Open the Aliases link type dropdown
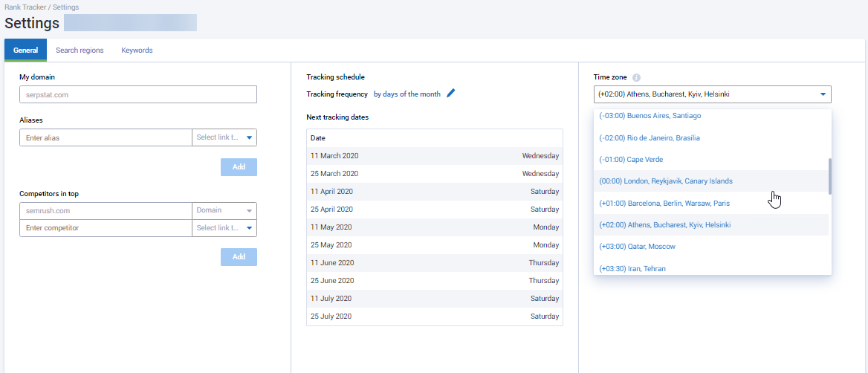The width and height of the screenshot is (868, 373). pyautogui.click(x=224, y=137)
